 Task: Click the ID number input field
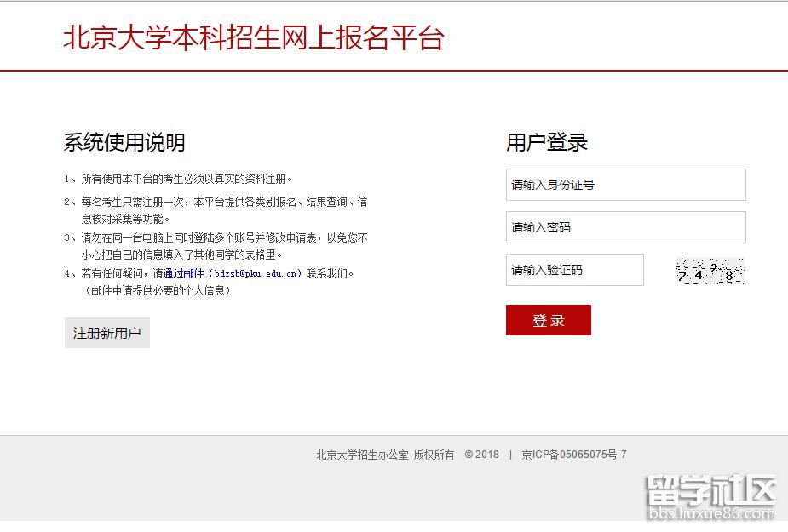coord(625,185)
